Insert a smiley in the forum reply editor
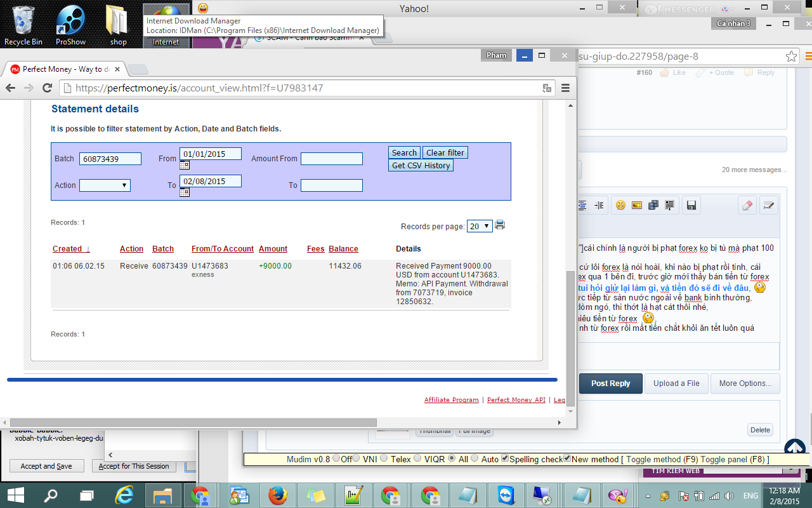 (620, 205)
